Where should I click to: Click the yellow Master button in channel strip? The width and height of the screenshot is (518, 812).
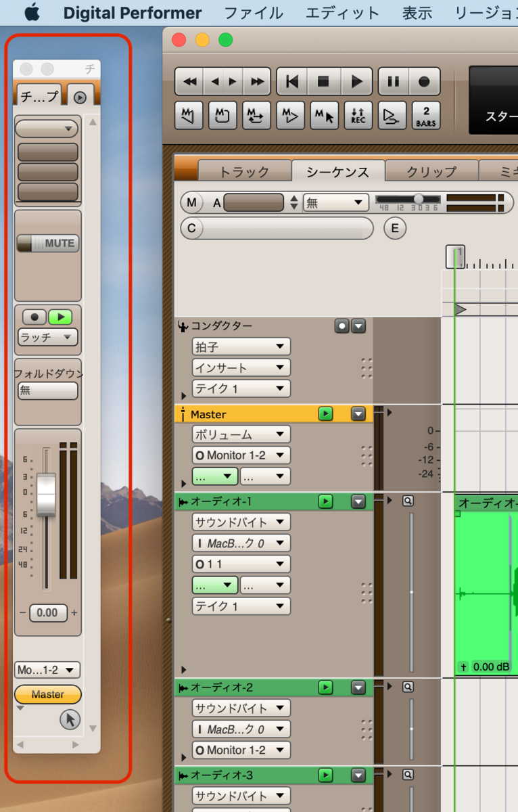point(48,694)
